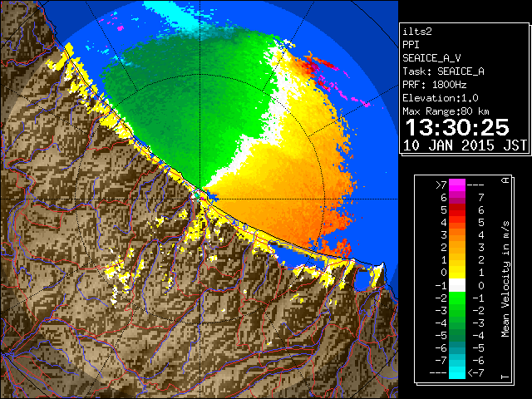The width and height of the screenshot is (532, 399).
Task: Pick the bright green swatch in the legend
Action: (x=457, y=298)
